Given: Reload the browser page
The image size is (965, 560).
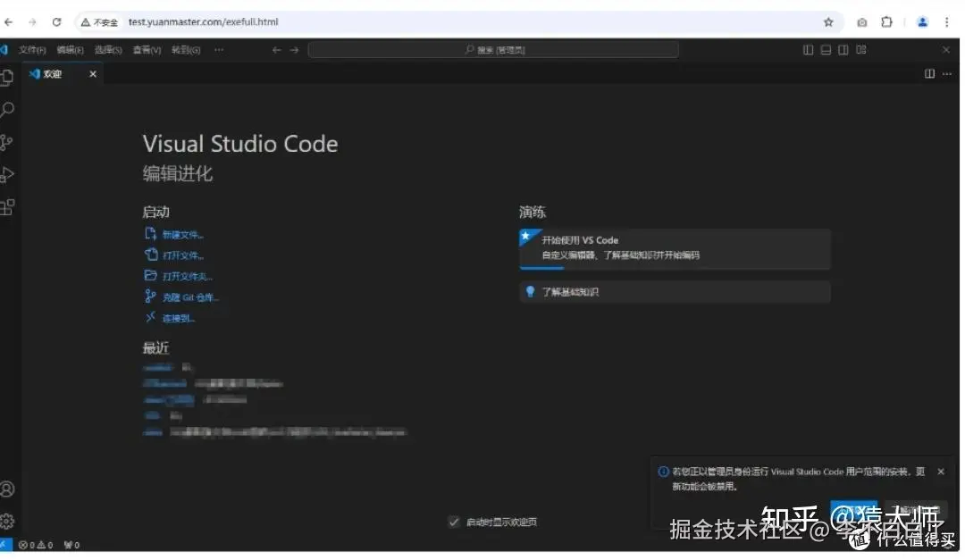Looking at the screenshot, I should coord(56,22).
